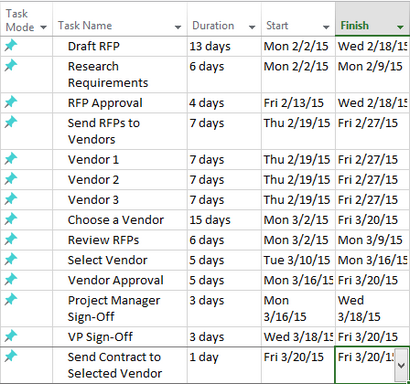
Task: Click the pin icon for Vendor 2
Action: click(11, 178)
